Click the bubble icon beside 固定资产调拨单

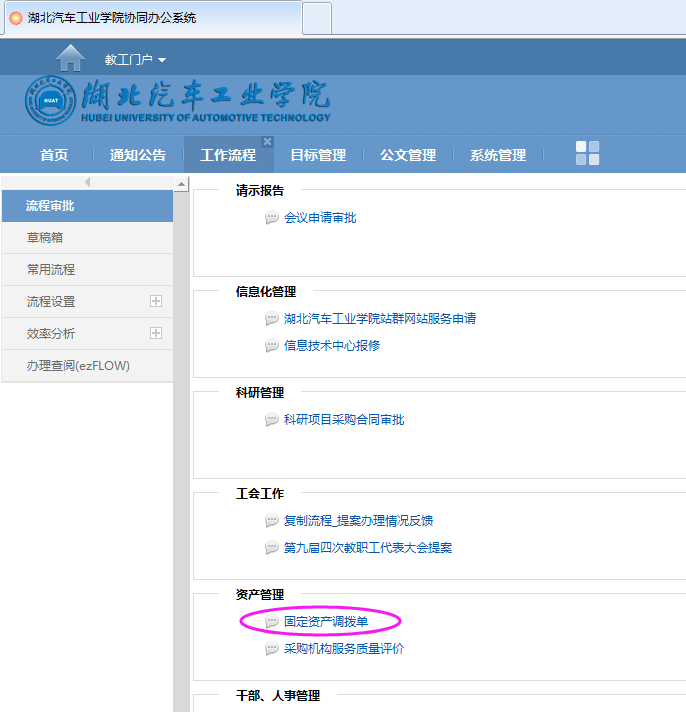[x=271, y=622]
